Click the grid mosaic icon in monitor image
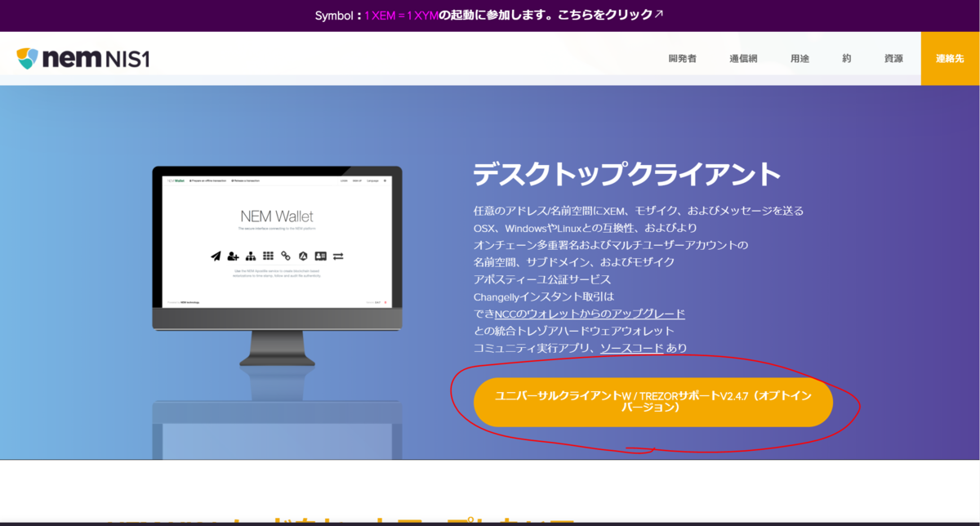The image size is (980, 526). tap(269, 256)
